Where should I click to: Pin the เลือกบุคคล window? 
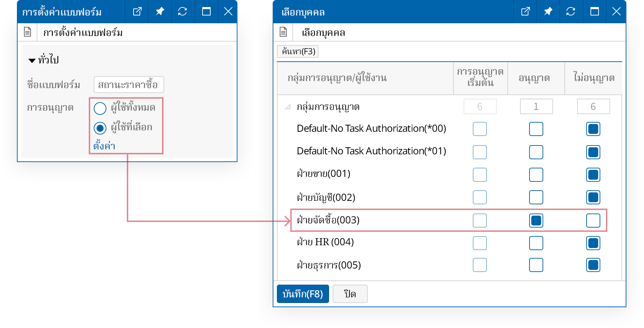click(548, 12)
